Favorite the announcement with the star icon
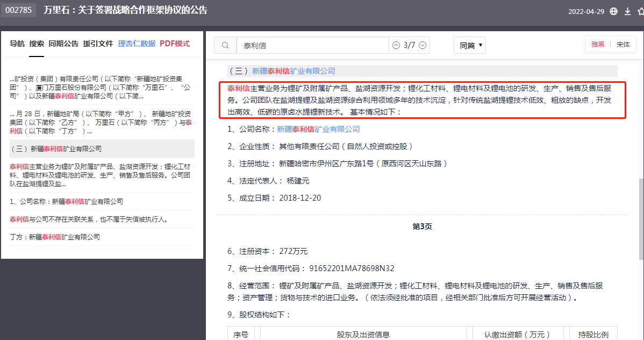Viewport: 644px width, 340px height. (x=641, y=11)
